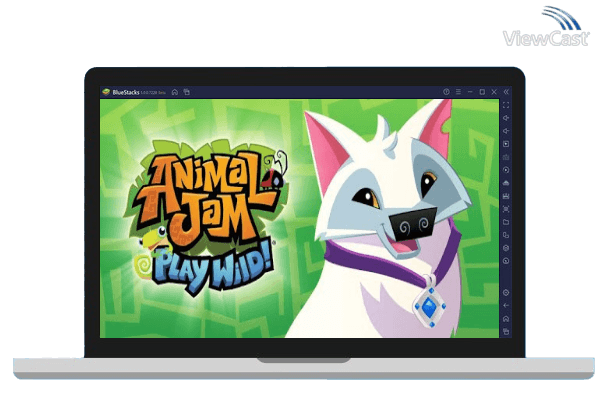
Task: Toggle fullscreen mode in the sidebar
Action: coord(506,105)
